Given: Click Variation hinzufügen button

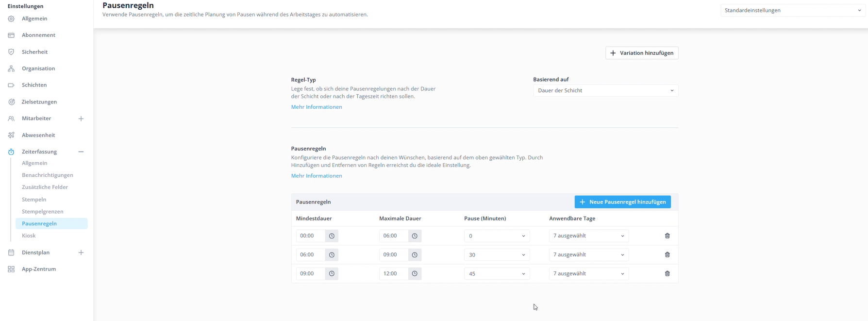Looking at the screenshot, I should tap(642, 53).
